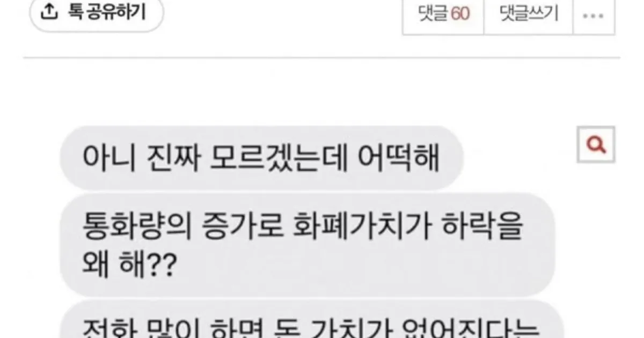Click the red magnifier zoom icon
This screenshot has height=338, width=644.
click(x=596, y=145)
